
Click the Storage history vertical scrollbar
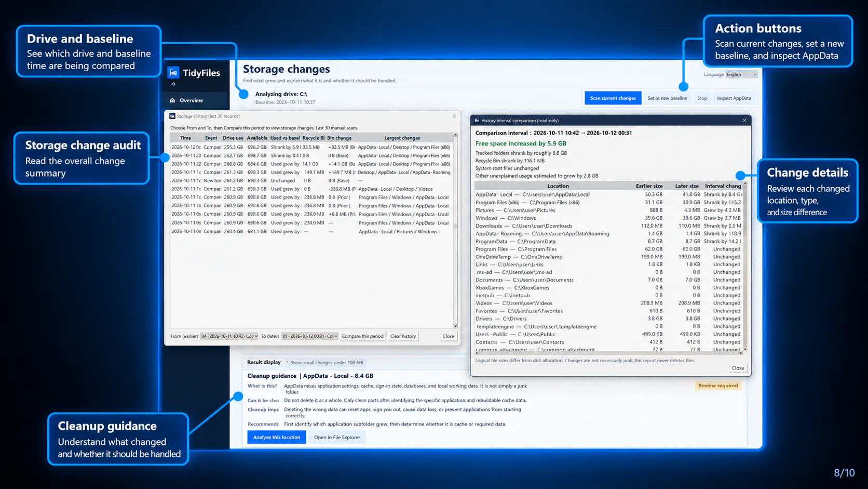coord(455,231)
